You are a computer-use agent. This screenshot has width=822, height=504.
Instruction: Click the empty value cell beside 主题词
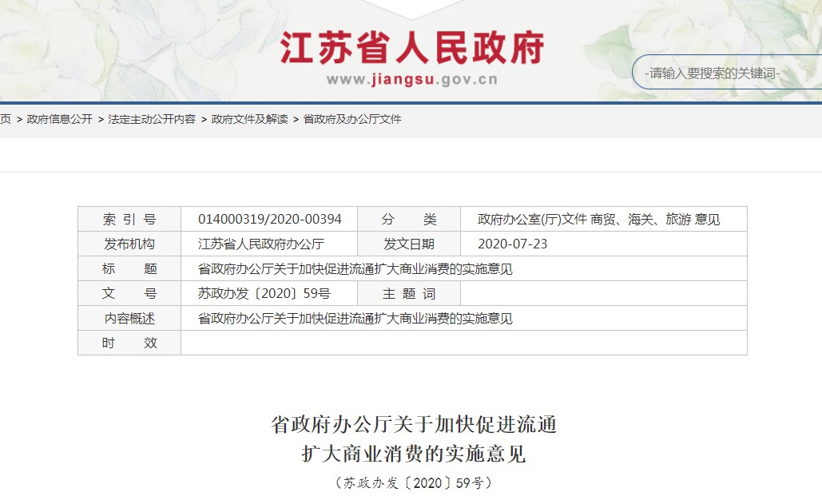pyautogui.click(x=603, y=294)
